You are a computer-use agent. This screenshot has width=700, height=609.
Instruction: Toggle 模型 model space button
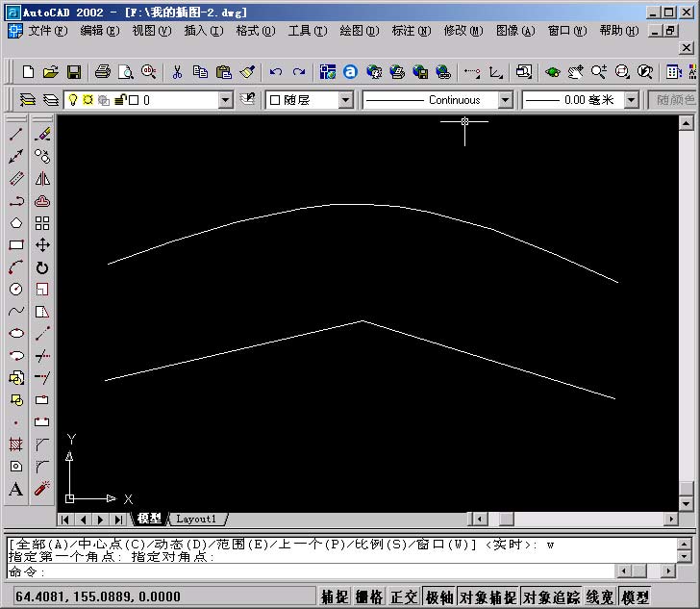[635, 596]
